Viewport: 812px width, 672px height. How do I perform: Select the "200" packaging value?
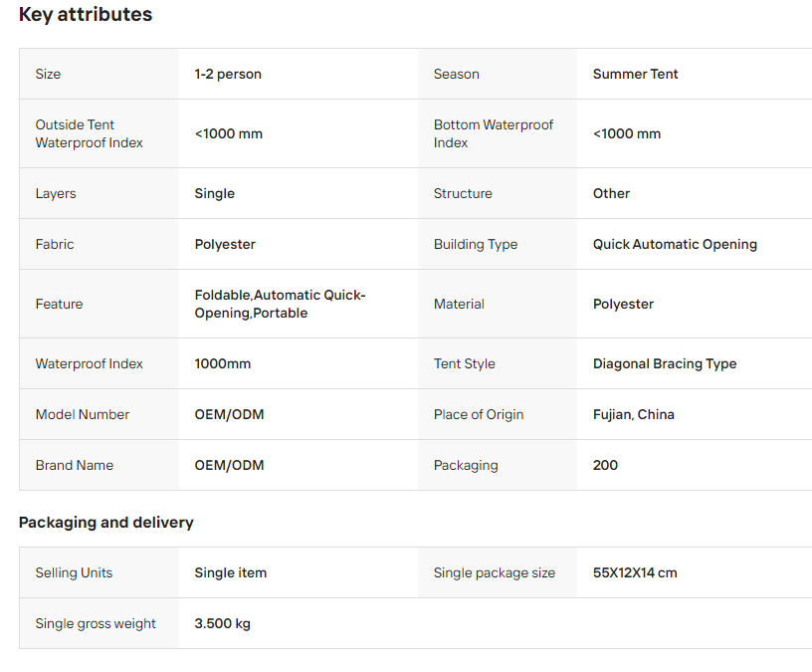coord(605,465)
